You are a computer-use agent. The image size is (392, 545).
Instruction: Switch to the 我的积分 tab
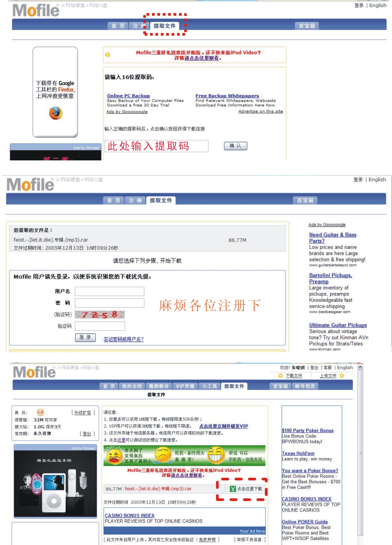(159, 386)
